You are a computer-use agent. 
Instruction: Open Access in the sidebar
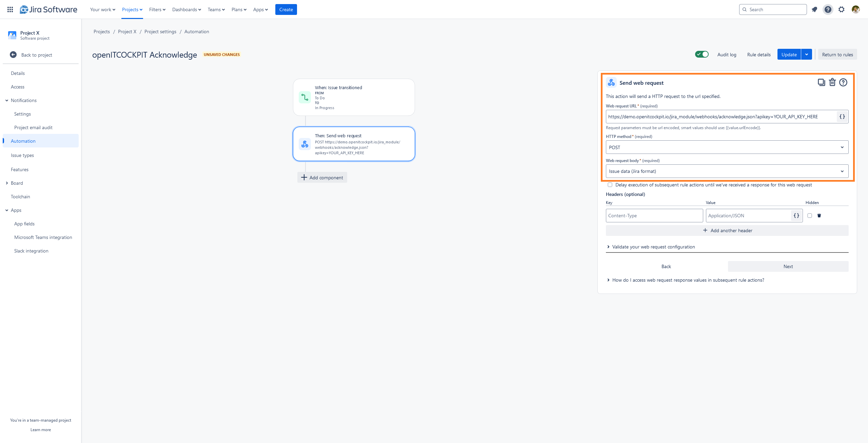tap(18, 87)
